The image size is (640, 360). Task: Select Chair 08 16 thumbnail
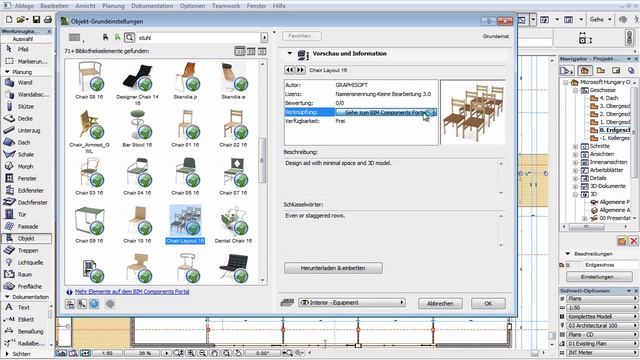(89, 80)
